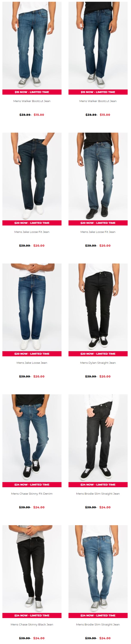Viewport: 131px width, 644px height.
Task: Click $20.00 sale price under Dylan Straight Jean
Action: [105, 376]
